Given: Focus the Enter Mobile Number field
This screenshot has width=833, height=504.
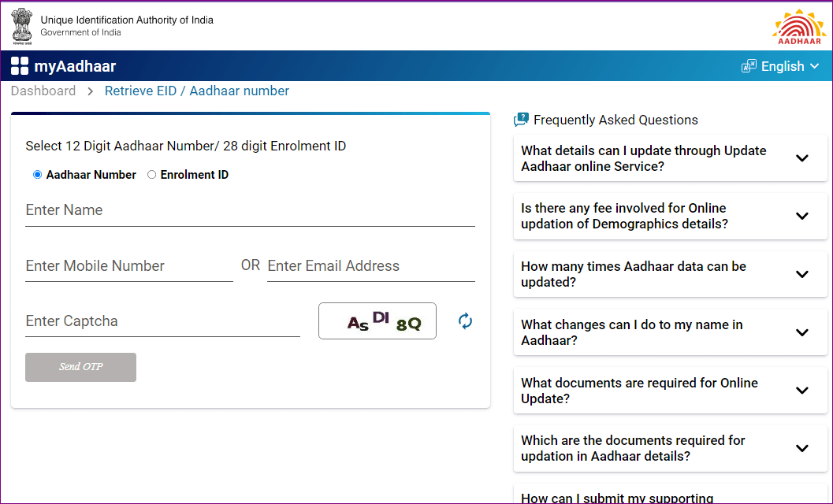Looking at the screenshot, I should tap(128, 266).
